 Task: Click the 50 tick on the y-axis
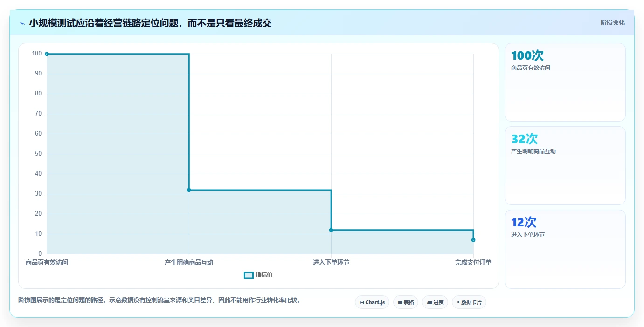pos(38,154)
